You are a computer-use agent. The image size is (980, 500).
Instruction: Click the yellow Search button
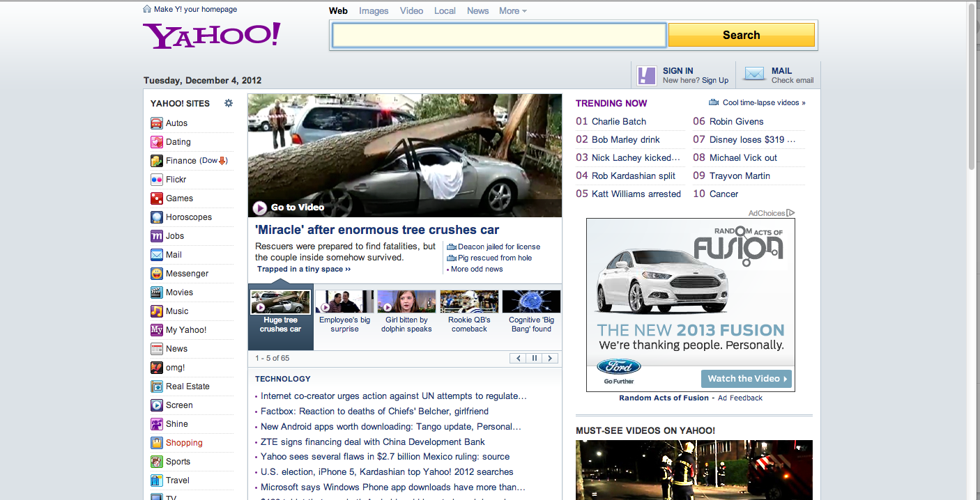coord(741,34)
